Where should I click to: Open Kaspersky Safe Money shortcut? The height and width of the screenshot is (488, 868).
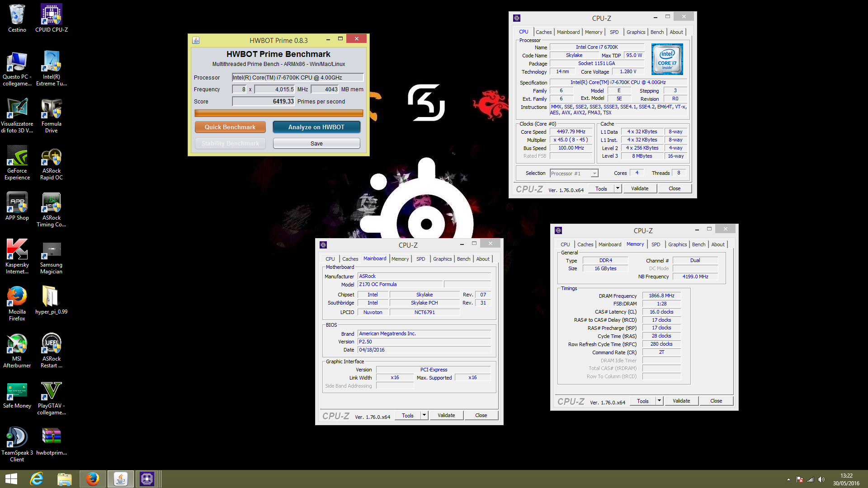tap(17, 395)
